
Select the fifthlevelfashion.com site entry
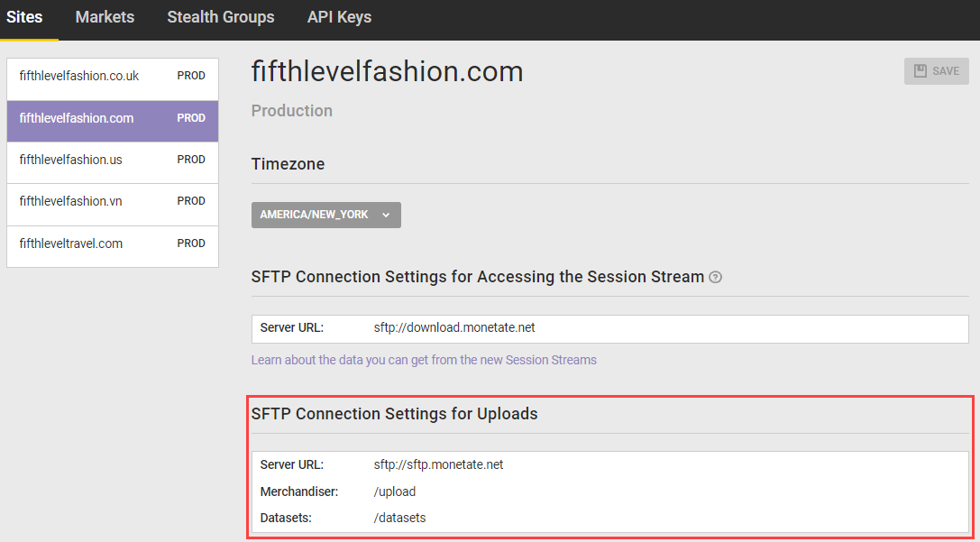click(77, 118)
